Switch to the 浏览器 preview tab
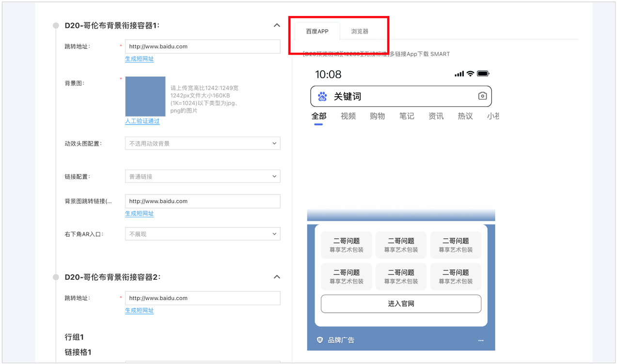This screenshot has height=364, width=618. [x=360, y=31]
